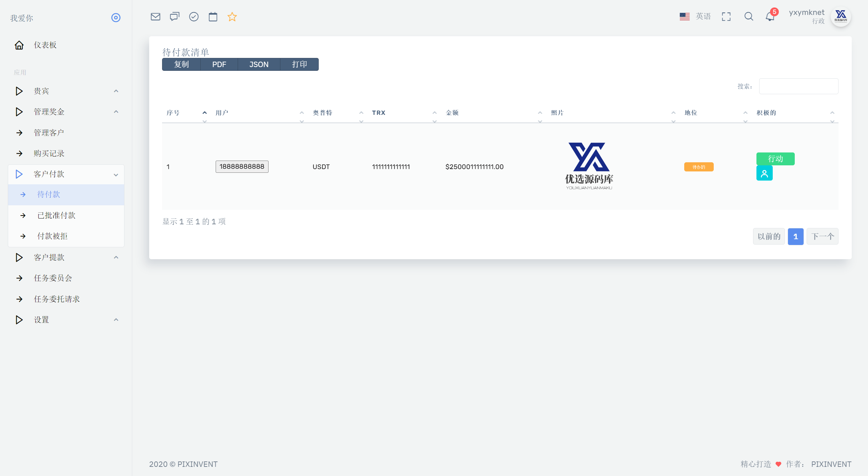Open the email envelope icon
The height and width of the screenshot is (476, 868).
155,17
